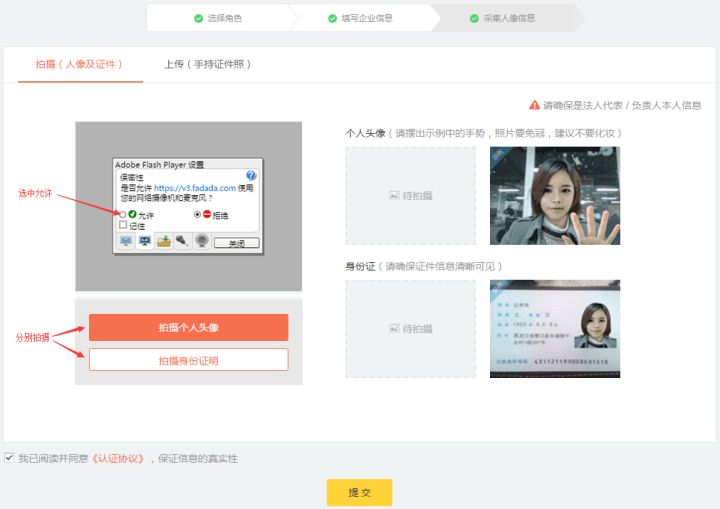Switch to the 上传（手持证件照）tab

[208, 64]
